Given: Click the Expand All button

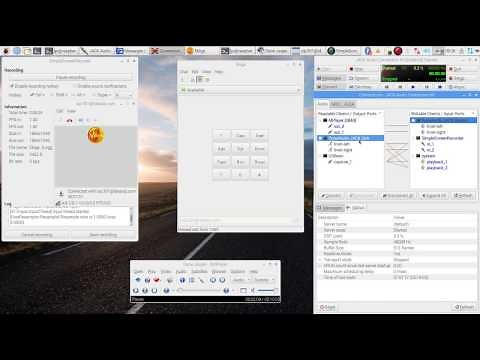Looking at the screenshot, I should (x=434, y=196).
